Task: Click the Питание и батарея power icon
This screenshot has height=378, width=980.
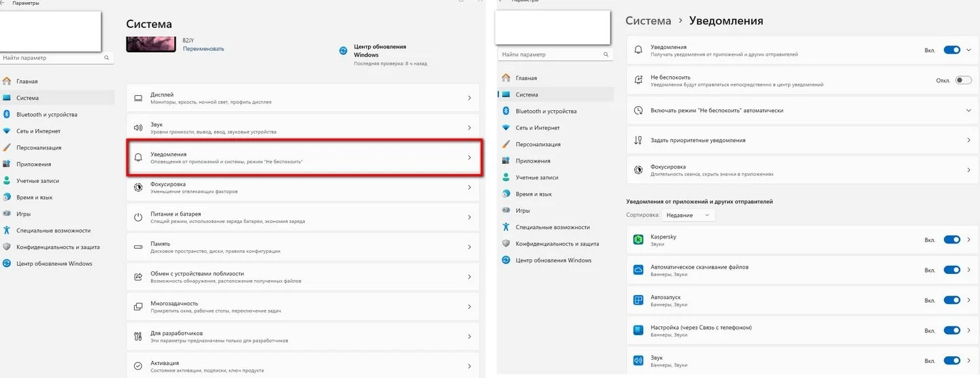Action: point(138,218)
